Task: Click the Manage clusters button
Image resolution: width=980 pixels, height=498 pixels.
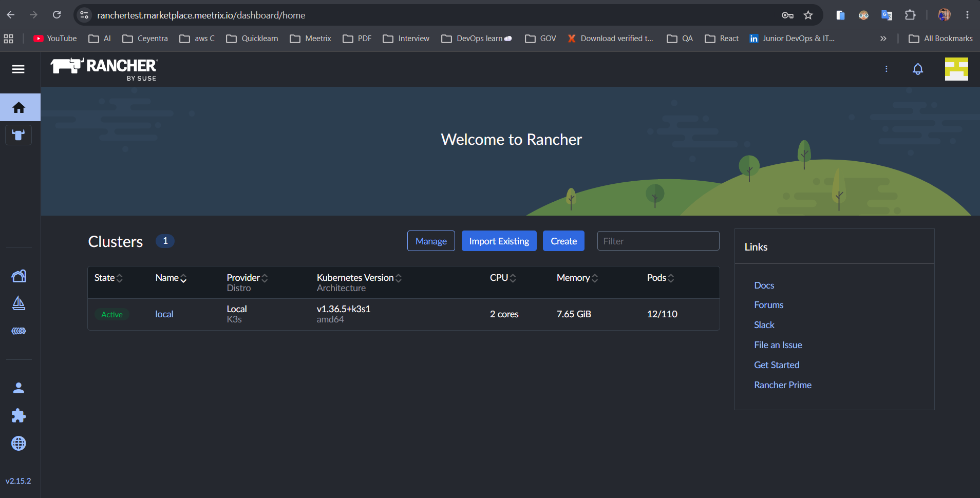Action: [x=431, y=241]
